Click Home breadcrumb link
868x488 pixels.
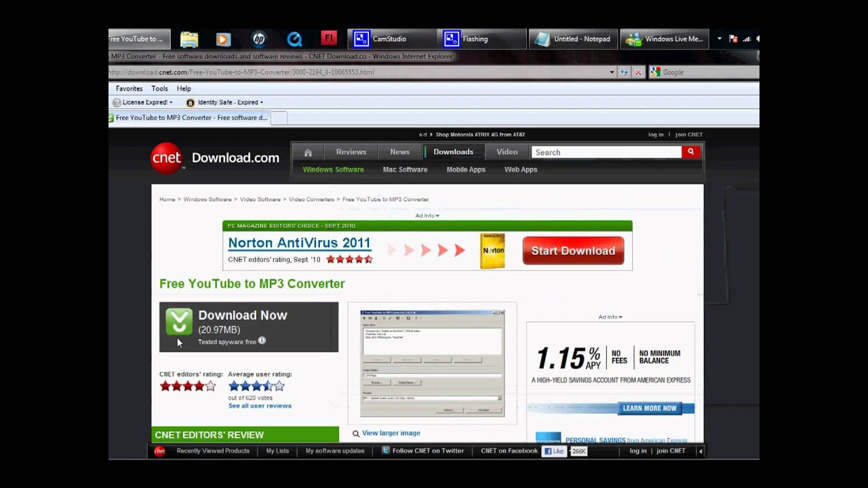[x=167, y=200]
